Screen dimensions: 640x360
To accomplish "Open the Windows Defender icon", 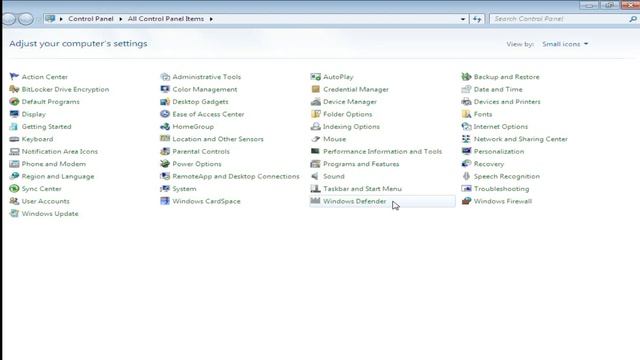I will (x=316, y=201).
